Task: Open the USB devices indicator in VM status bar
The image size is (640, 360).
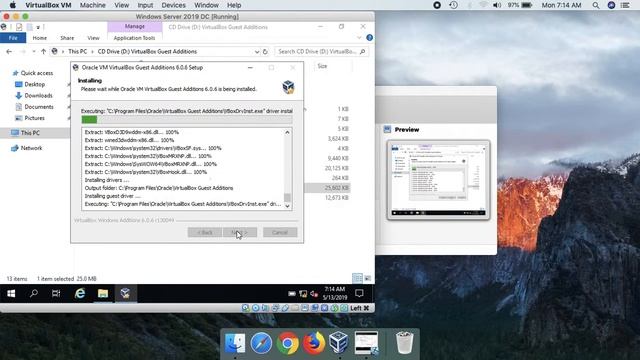Action: click(x=285, y=308)
